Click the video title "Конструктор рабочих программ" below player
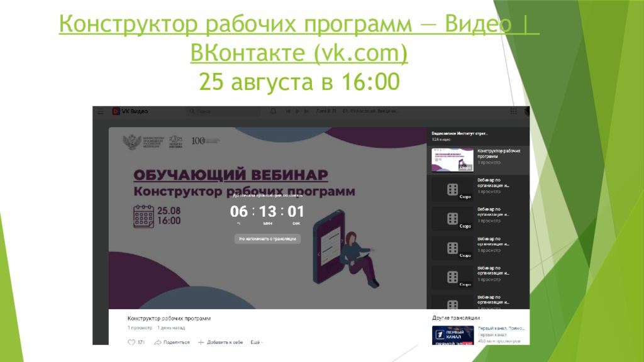 169,318
